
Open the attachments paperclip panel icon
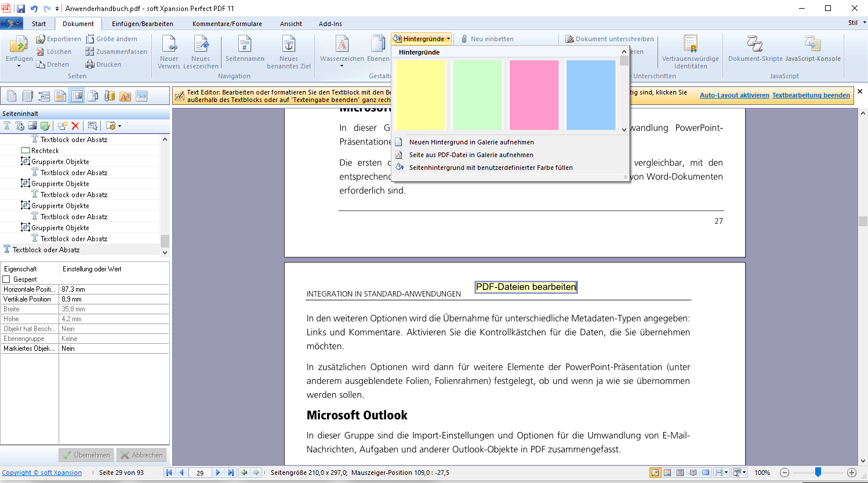pyautogui.click(x=110, y=96)
